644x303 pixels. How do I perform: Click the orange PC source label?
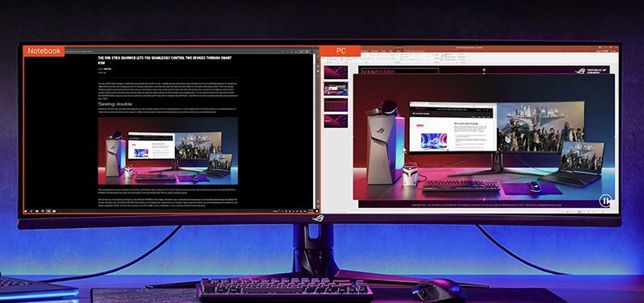point(341,51)
